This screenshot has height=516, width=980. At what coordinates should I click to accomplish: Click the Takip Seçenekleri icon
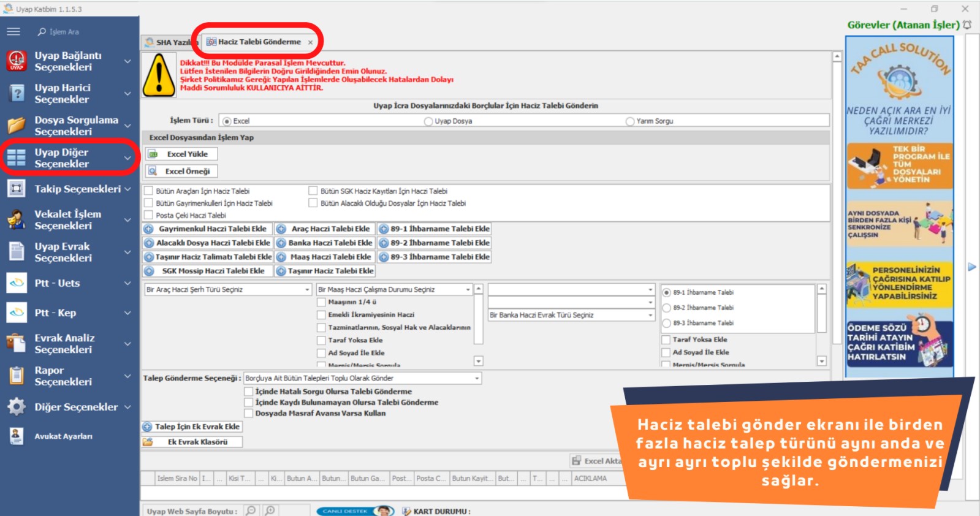[x=17, y=189]
